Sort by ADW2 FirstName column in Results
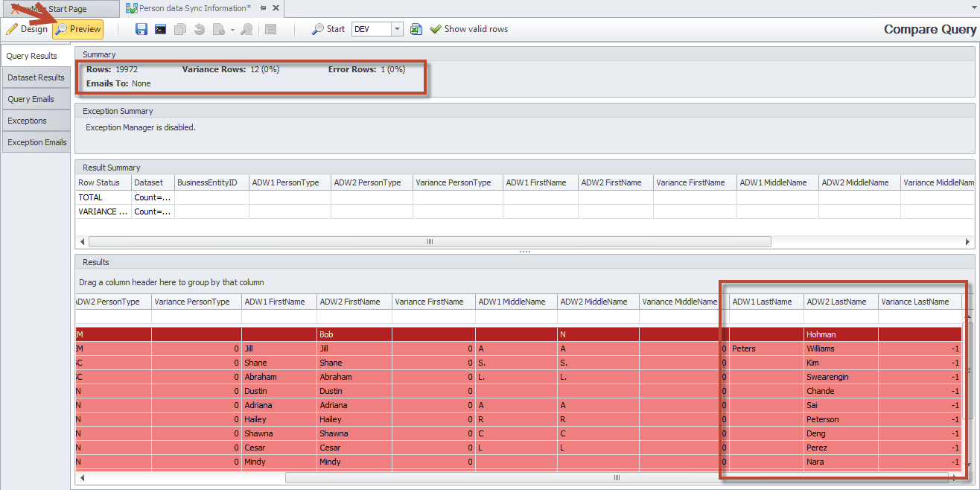This screenshot has height=490, width=980. pyautogui.click(x=354, y=302)
